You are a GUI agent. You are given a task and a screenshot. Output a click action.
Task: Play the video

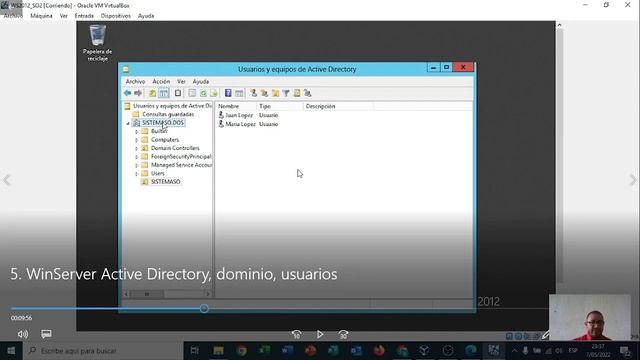pos(320,335)
